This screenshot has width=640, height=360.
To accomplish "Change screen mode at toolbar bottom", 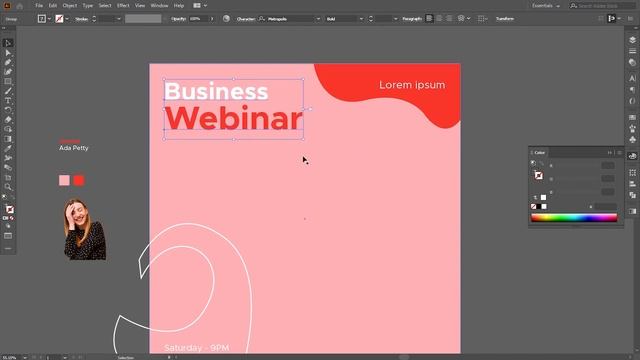I will tap(8, 236).
